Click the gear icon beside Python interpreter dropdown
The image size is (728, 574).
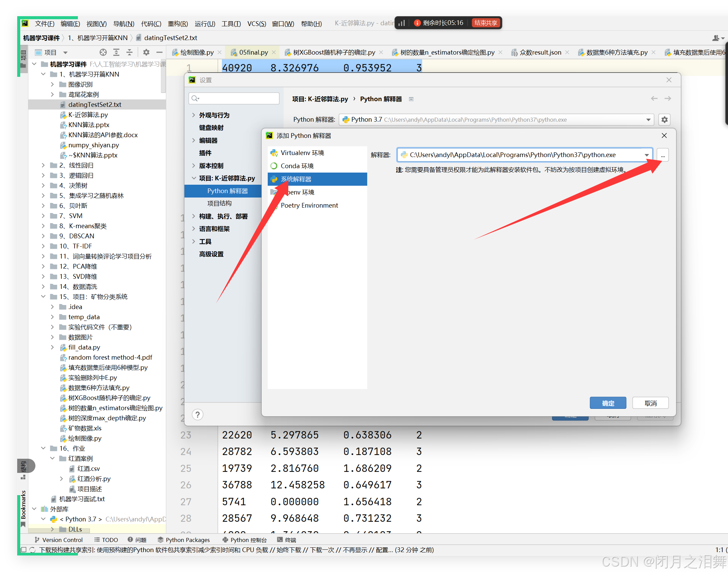664,120
